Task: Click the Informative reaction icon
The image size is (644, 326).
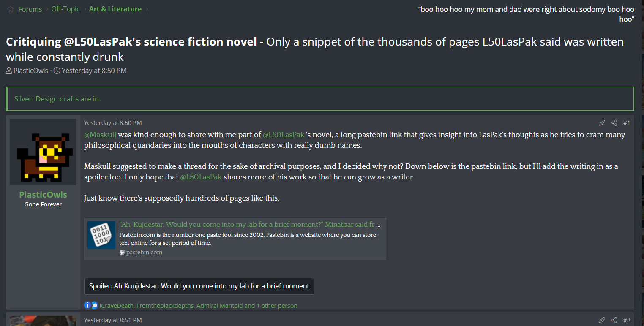Action: [87, 305]
